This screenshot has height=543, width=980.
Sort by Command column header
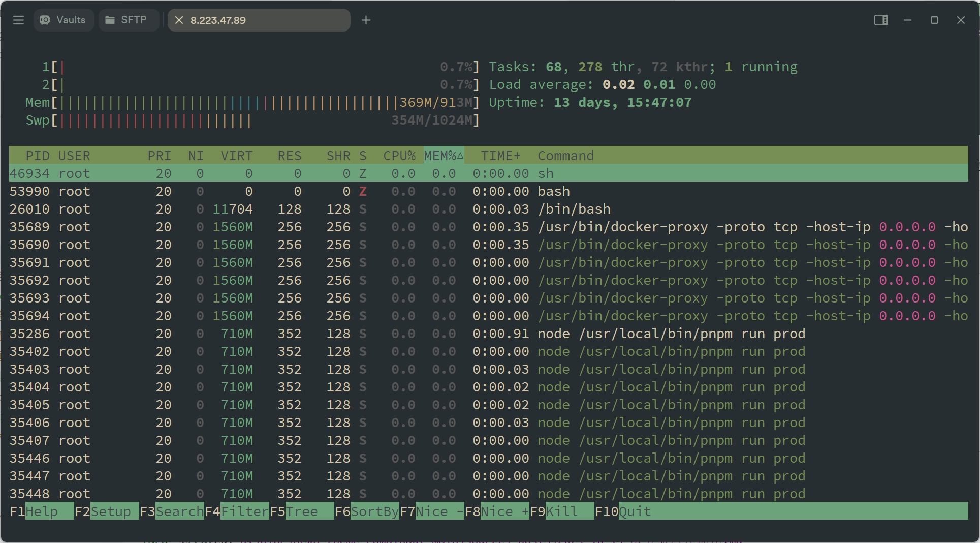[x=566, y=156]
